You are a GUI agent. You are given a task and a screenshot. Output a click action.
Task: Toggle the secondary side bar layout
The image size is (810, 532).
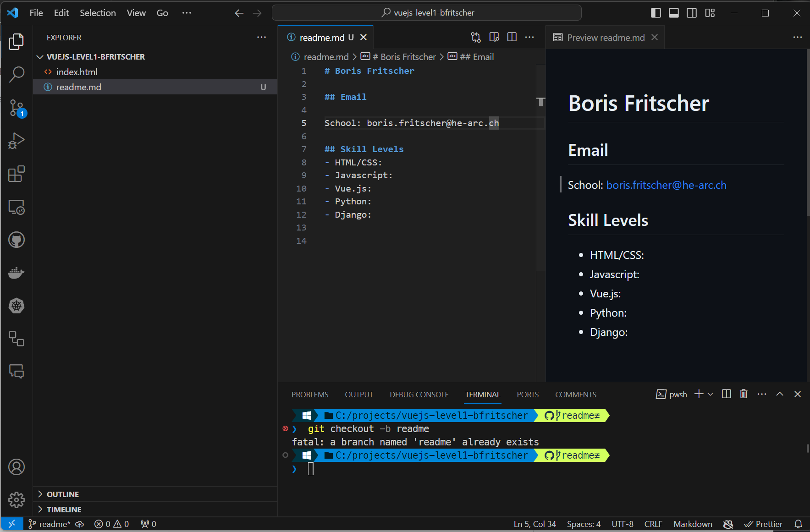pos(692,13)
